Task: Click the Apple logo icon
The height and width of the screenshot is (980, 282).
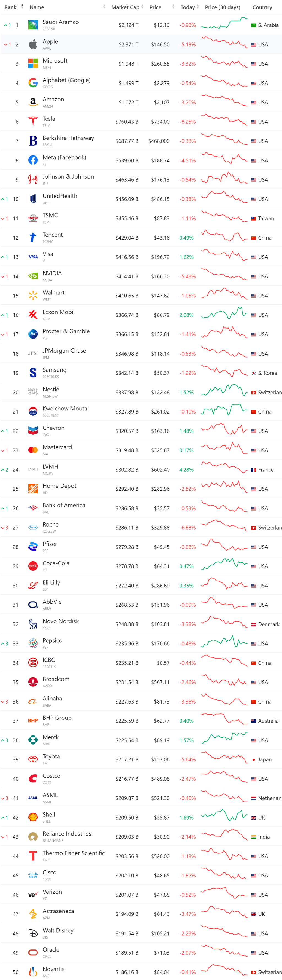Action: tap(33, 44)
